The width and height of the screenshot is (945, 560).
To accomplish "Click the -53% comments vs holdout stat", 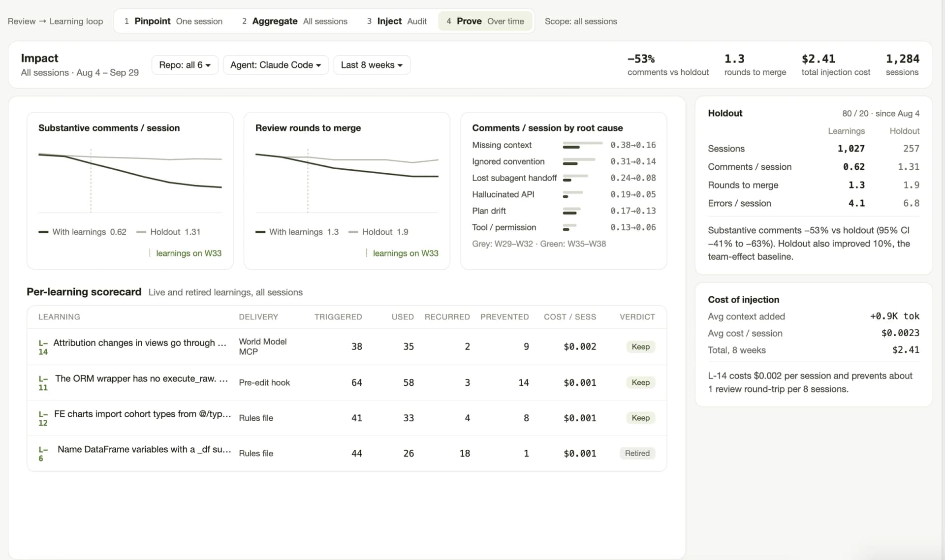I will pyautogui.click(x=668, y=65).
